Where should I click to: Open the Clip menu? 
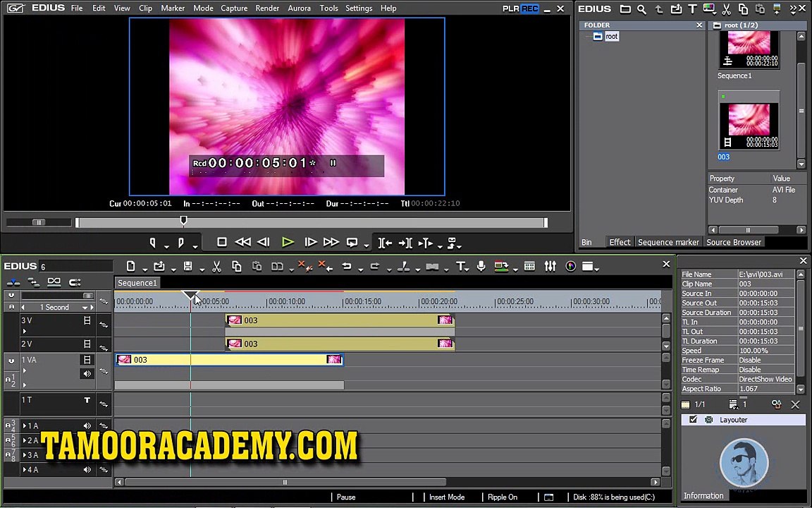(145, 8)
